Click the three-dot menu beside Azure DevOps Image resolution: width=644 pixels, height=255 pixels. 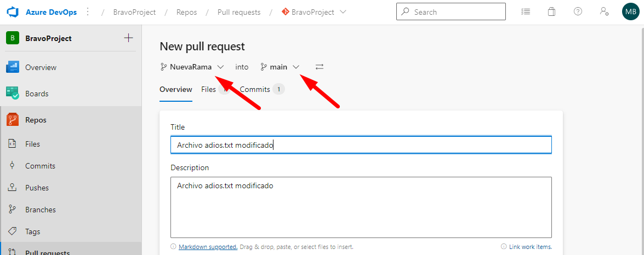click(88, 12)
